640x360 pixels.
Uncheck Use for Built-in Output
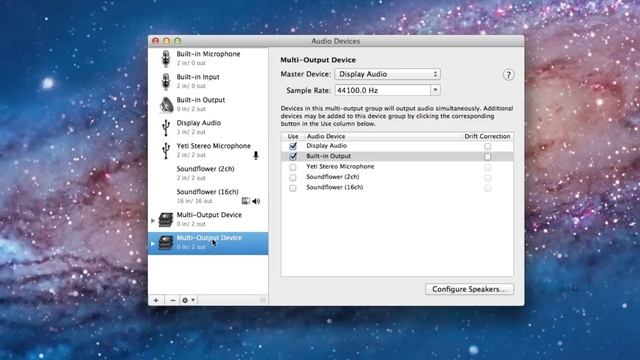point(293,156)
